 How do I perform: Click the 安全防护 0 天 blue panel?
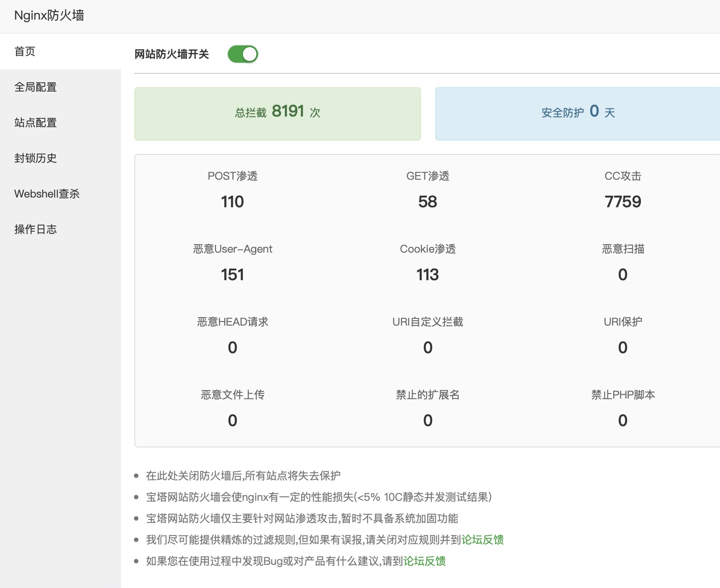click(x=578, y=113)
